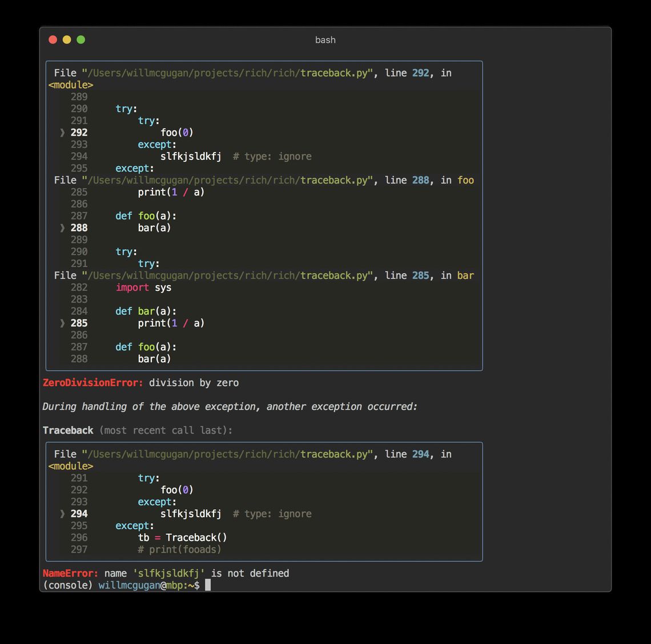Click the "tb = Traceback()" code line
The image size is (651, 644).
pos(182,538)
